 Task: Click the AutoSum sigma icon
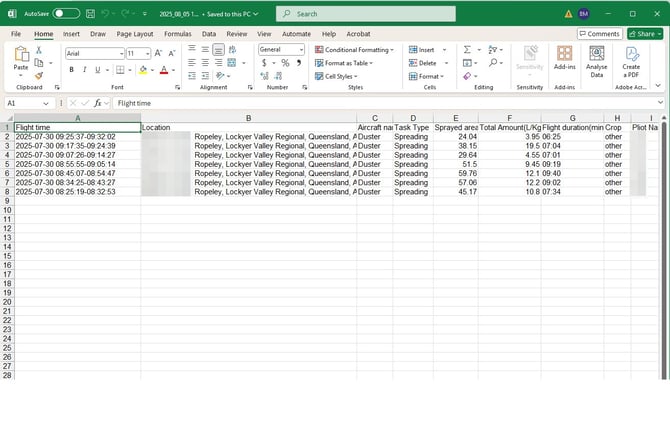click(467, 49)
